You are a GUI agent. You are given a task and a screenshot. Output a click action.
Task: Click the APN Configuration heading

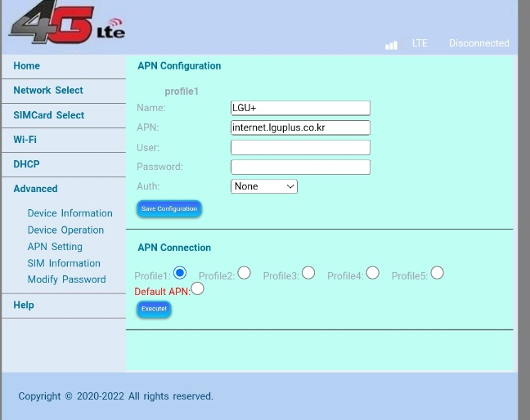click(179, 66)
